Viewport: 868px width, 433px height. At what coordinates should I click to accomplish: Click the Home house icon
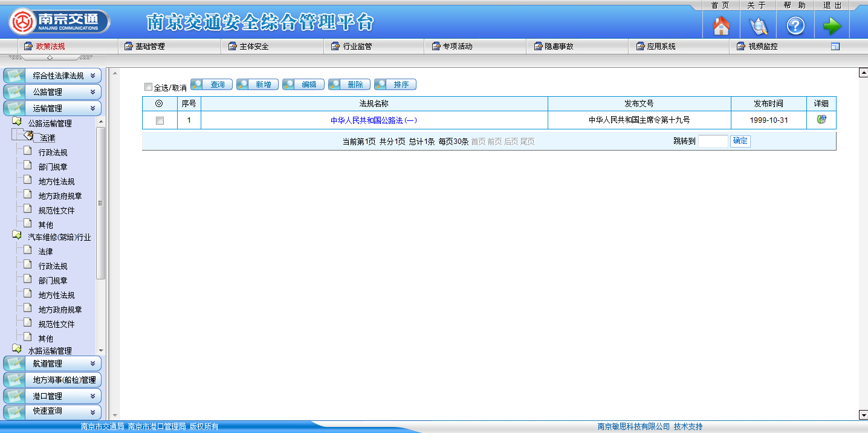pos(721,26)
